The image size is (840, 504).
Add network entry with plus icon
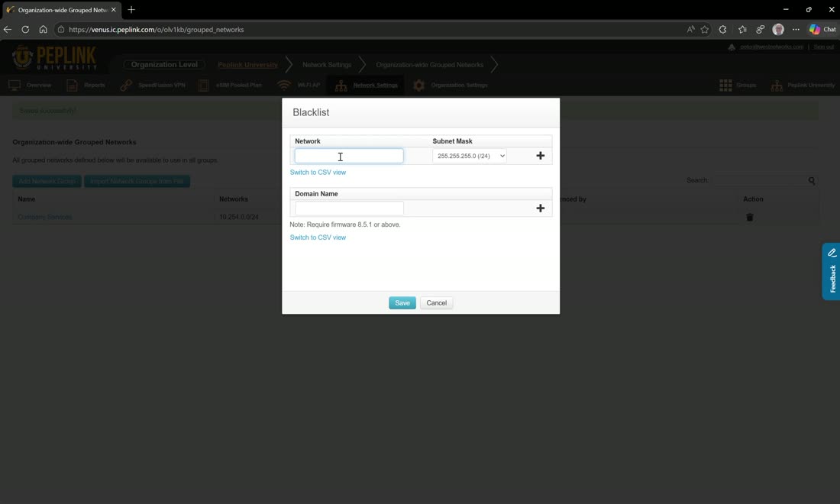click(x=540, y=156)
